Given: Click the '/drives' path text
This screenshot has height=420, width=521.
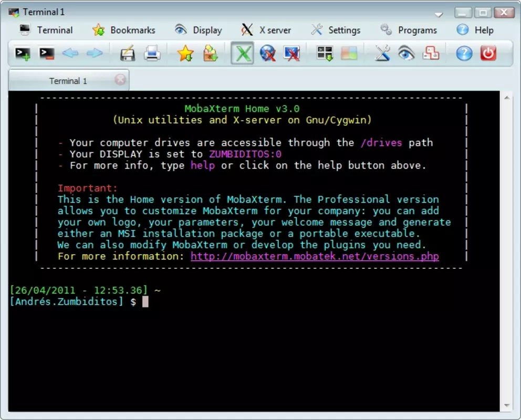Looking at the screenshot, I should point(381,143).
